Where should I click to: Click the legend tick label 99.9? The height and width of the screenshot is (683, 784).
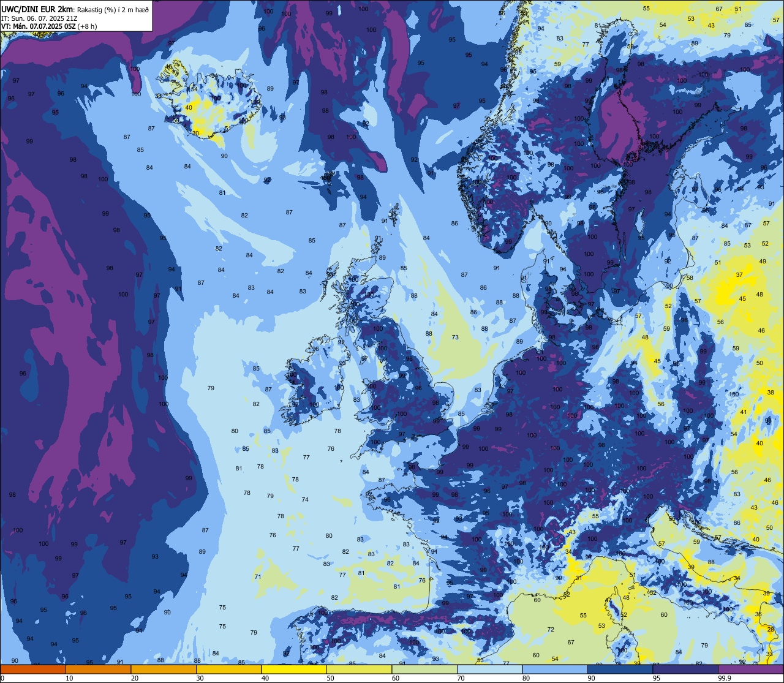[725, 678]
